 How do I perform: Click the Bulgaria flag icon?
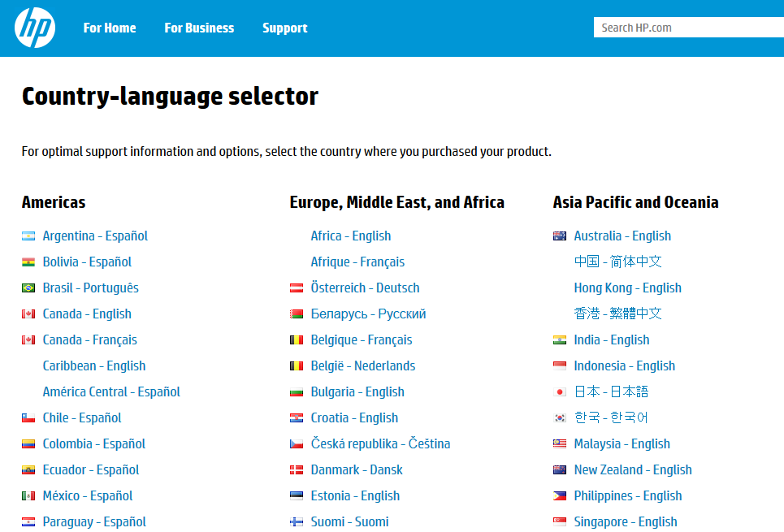pyautogui.click(x=297, y=392)
